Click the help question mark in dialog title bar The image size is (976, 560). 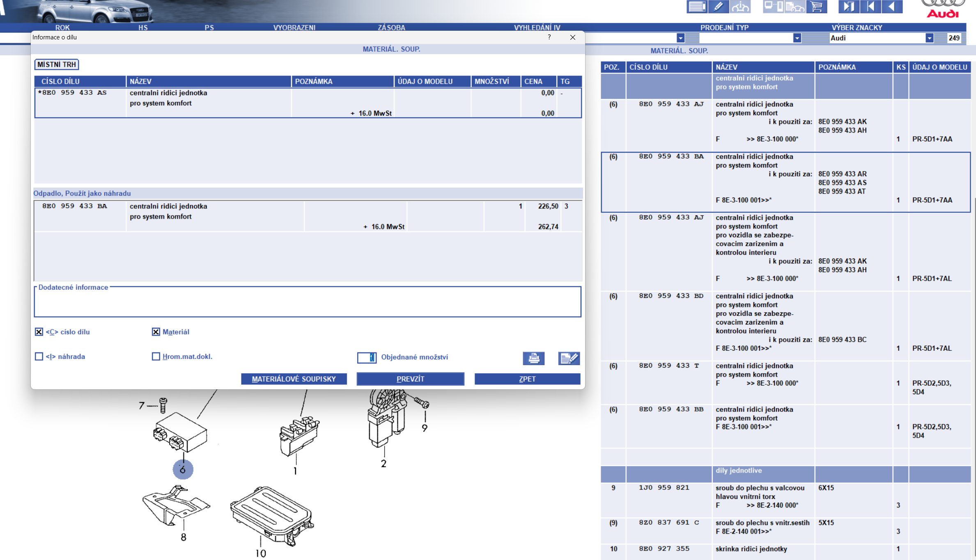pos(549,37)
